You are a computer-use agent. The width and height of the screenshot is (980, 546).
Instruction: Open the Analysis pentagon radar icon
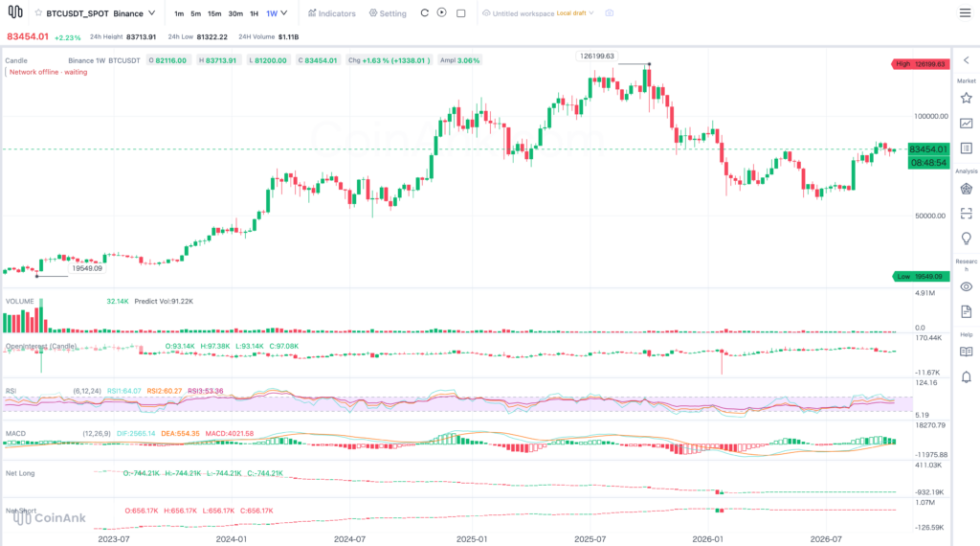[967, 189]
